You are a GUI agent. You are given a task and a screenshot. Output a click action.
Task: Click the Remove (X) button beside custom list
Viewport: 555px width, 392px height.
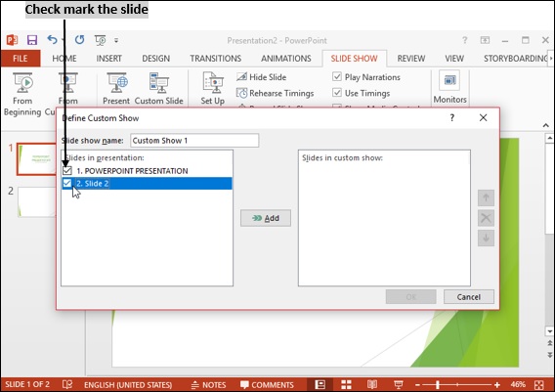(x=486, y=218)
